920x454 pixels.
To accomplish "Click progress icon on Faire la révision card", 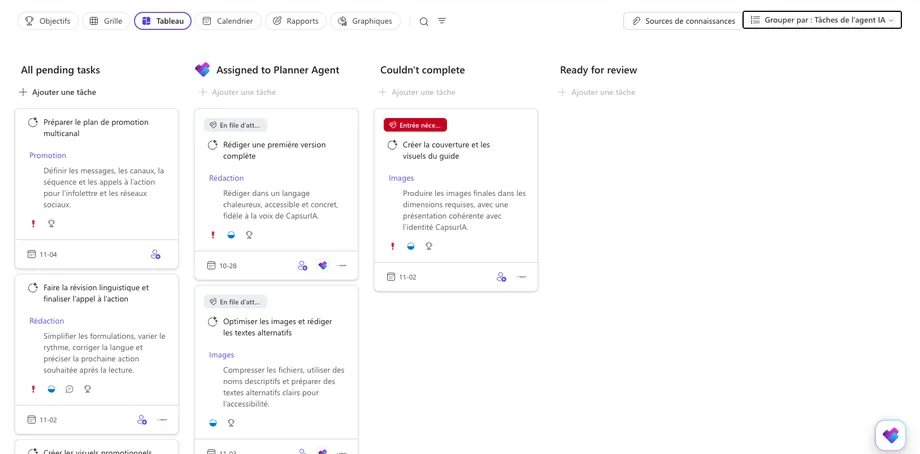I will click(x=51, y=389).
